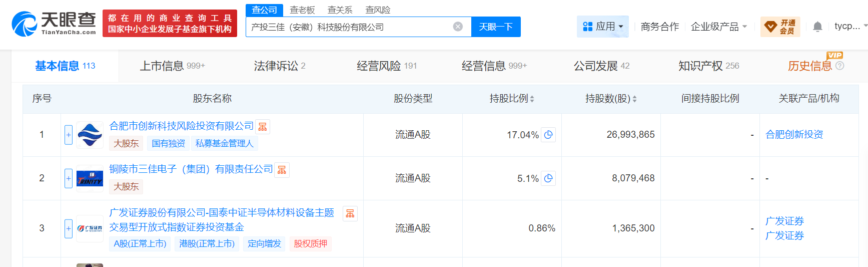Open the 应用 dropdown menu
The height and width of the screenshot is (267, 868).
pyautogui.click(x=603, y=27)
